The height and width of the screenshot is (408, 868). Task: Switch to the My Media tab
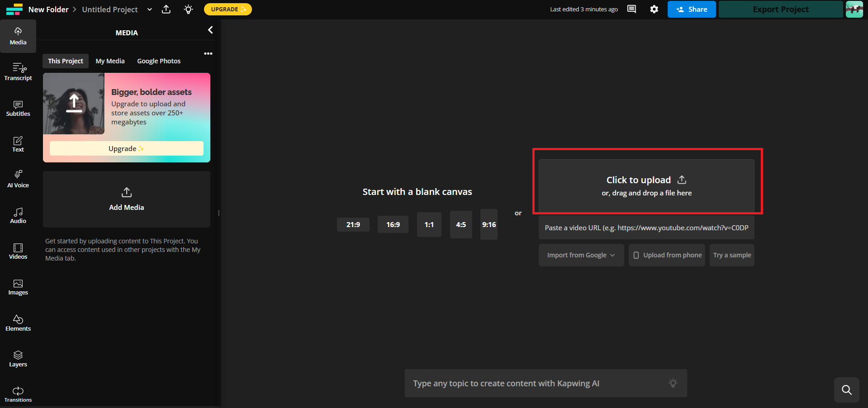pyautogui.click(x=110, y=61)
